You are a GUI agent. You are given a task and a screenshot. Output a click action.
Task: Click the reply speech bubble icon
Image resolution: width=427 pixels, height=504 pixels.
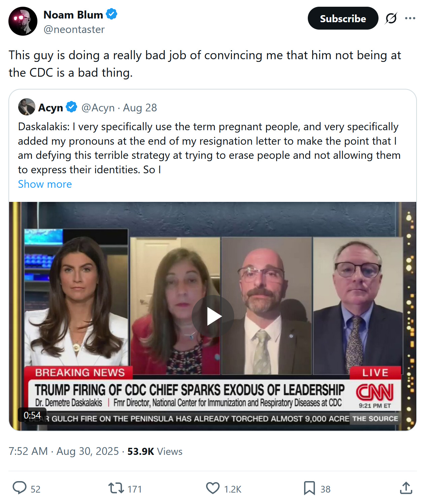(20, 488)
